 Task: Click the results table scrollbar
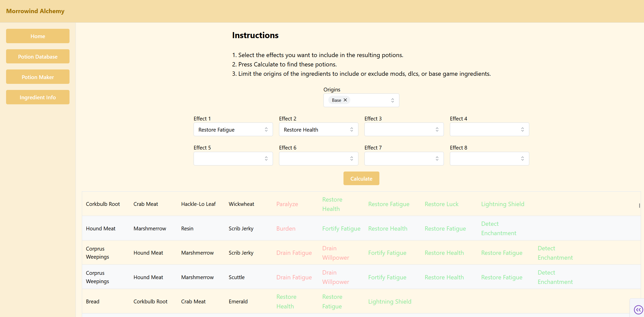point(639,205)
